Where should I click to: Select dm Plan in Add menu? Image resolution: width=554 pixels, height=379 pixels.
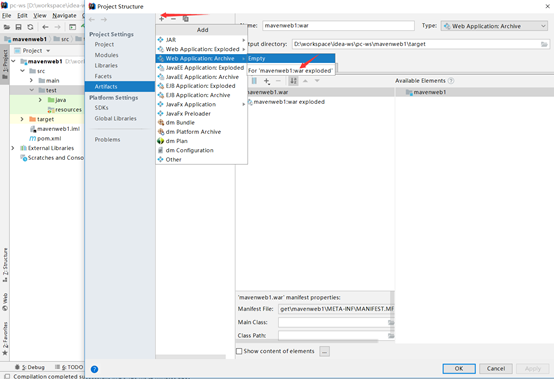201,141
